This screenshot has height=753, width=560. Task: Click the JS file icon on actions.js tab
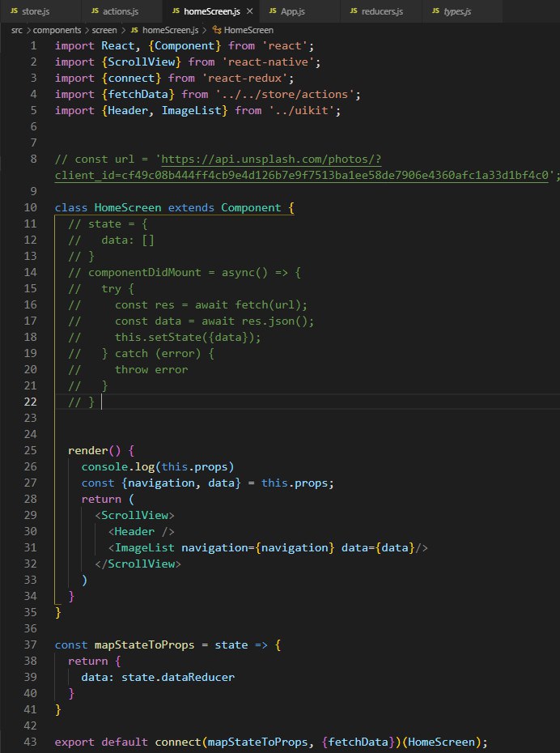pos(95,11)
